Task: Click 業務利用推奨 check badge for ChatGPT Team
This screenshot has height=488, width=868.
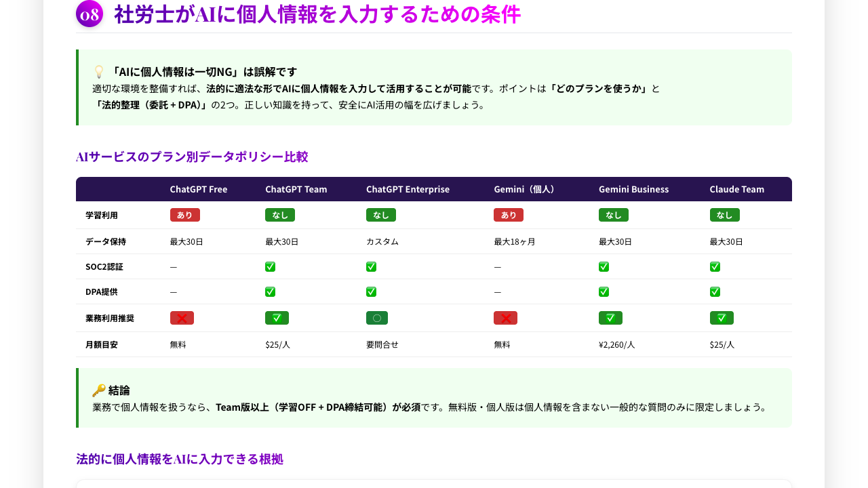Action: click(277, 318)
